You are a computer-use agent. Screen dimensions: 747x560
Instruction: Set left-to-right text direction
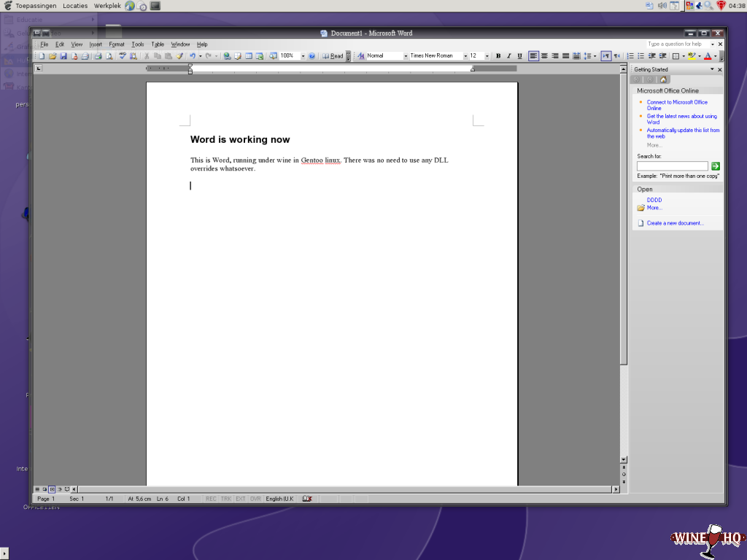[605, 56]
